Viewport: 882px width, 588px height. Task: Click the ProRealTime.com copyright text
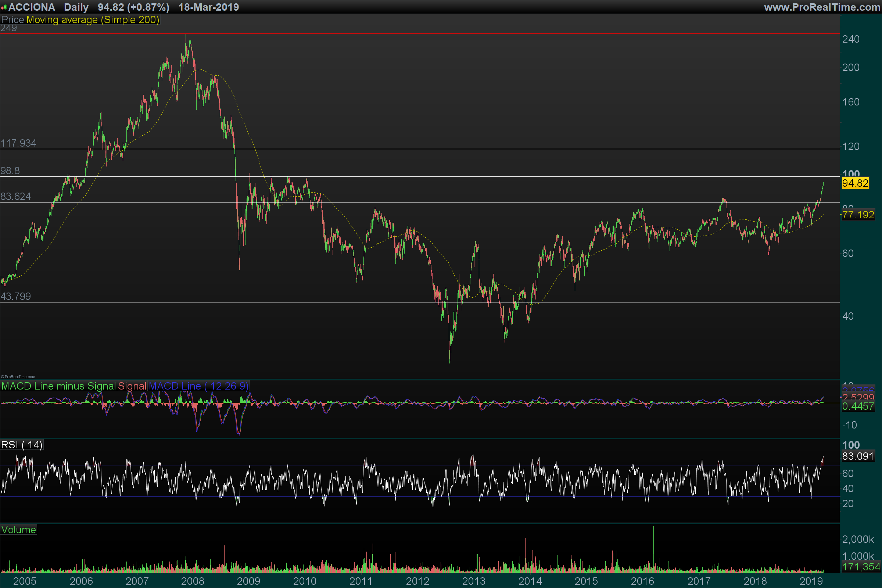pos(18,377)
